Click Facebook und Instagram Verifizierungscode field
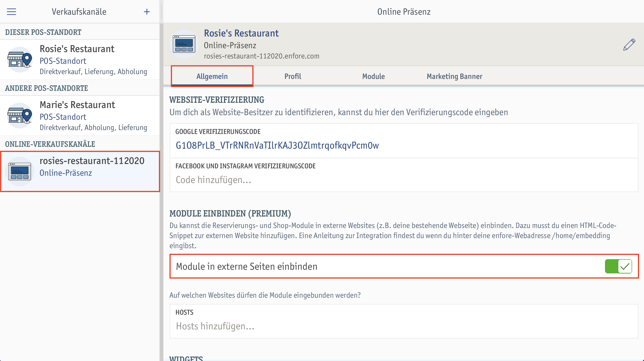The image size is (644, 361). coord(404,175)
